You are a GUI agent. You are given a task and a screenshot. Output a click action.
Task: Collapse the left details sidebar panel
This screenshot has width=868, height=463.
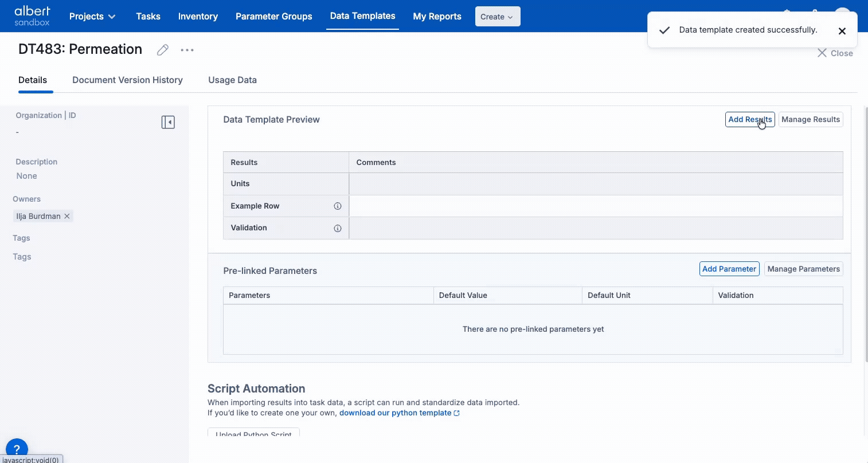tap(168, 122)
